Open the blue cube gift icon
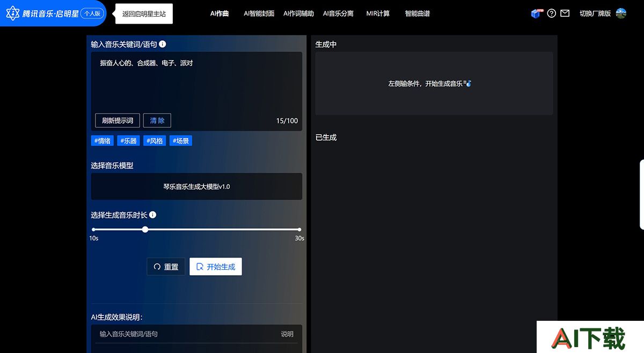This screenshot has height=353, width=644. tap(536, 13)
